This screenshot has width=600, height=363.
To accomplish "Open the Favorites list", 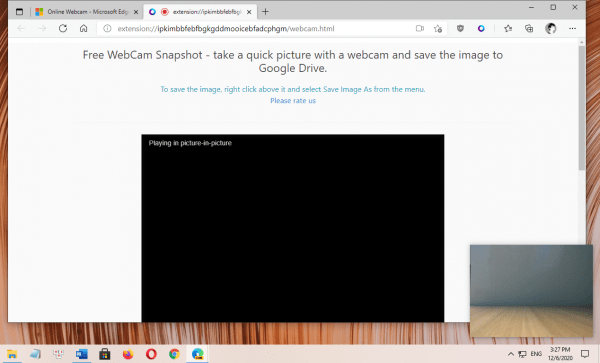I will click(x=508, y=28).
